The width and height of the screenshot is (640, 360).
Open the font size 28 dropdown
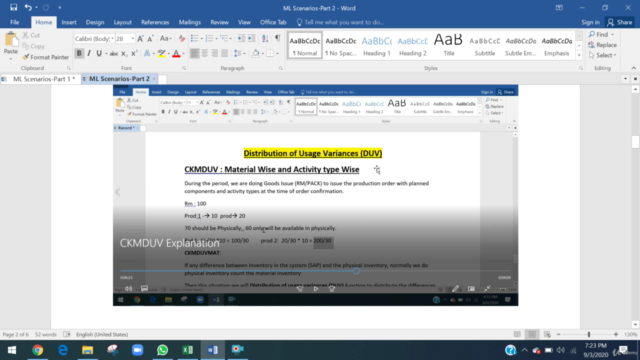click(x=132, y=39)
